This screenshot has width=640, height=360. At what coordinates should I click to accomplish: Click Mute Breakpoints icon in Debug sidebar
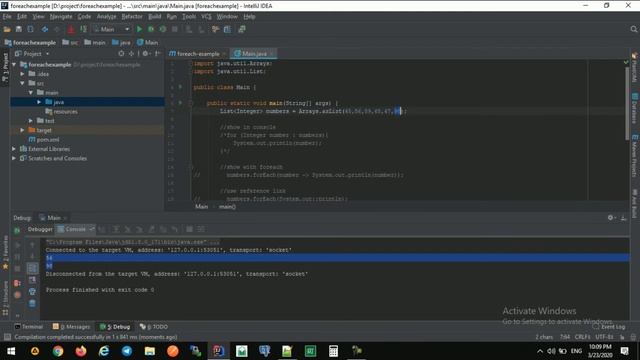17,295
